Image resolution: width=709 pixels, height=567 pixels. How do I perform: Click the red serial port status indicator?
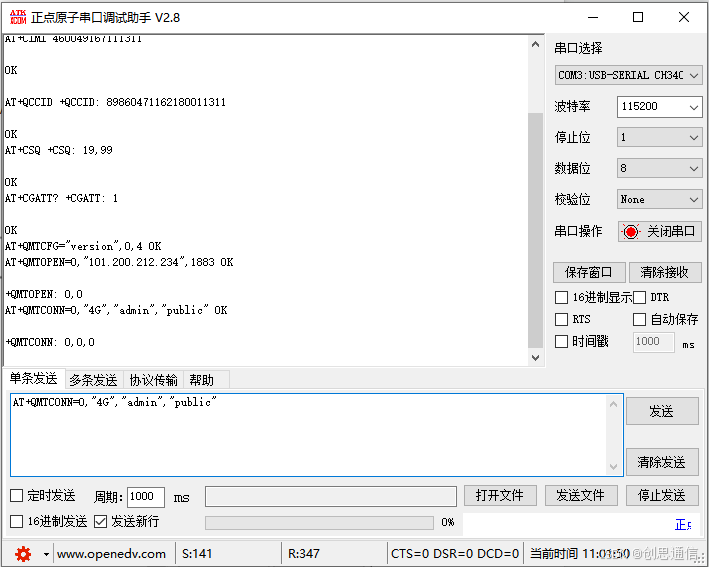click(x=630, y=232)
